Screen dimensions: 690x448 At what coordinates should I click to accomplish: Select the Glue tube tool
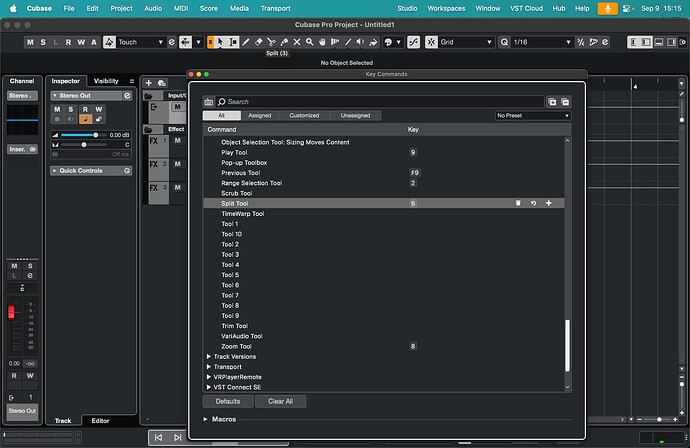tap(284, 42)
